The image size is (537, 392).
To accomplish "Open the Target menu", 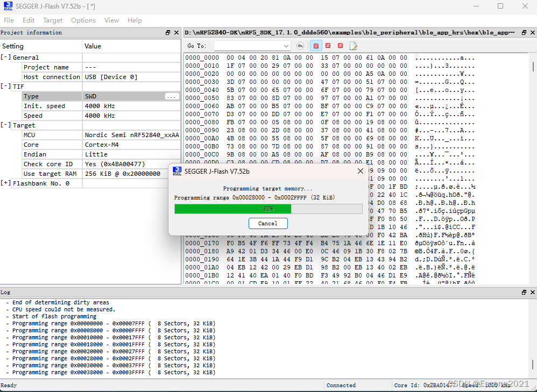I will (x=53, y=20).
